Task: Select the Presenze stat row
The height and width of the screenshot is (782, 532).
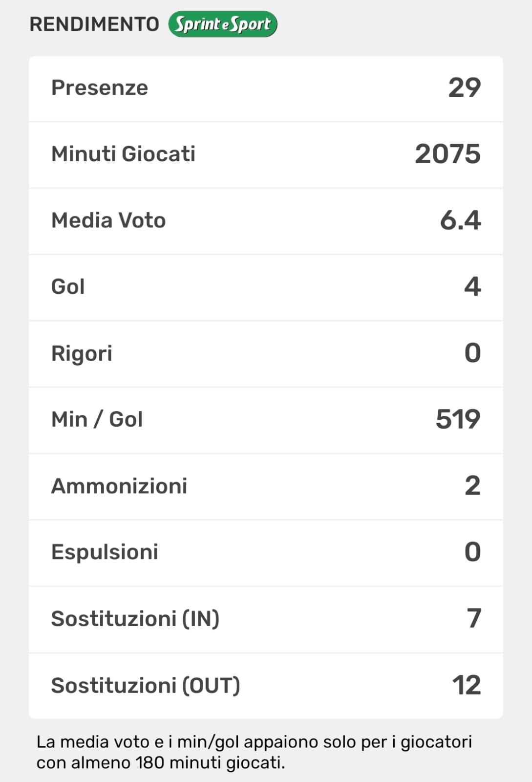Action: [x=266, y=88]
